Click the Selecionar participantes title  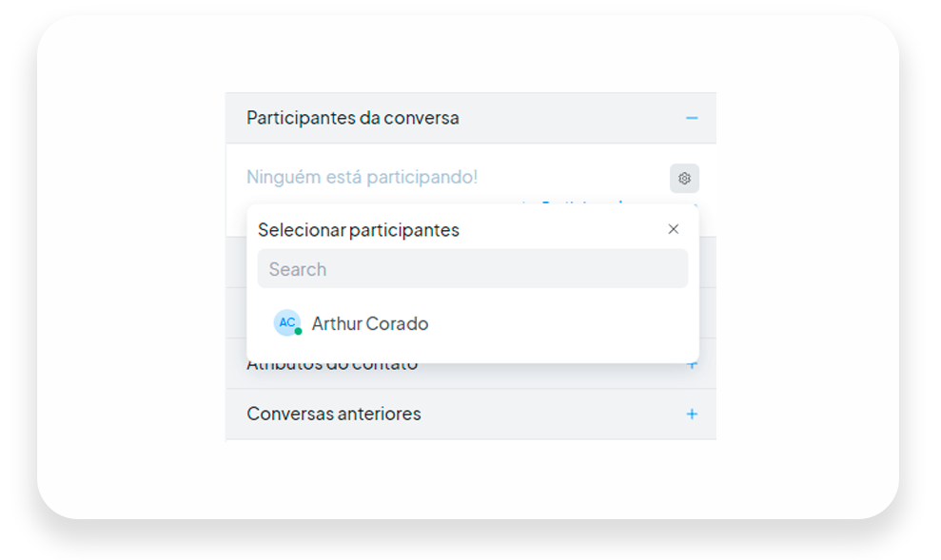pyautogui.click(x=359, y=230)
